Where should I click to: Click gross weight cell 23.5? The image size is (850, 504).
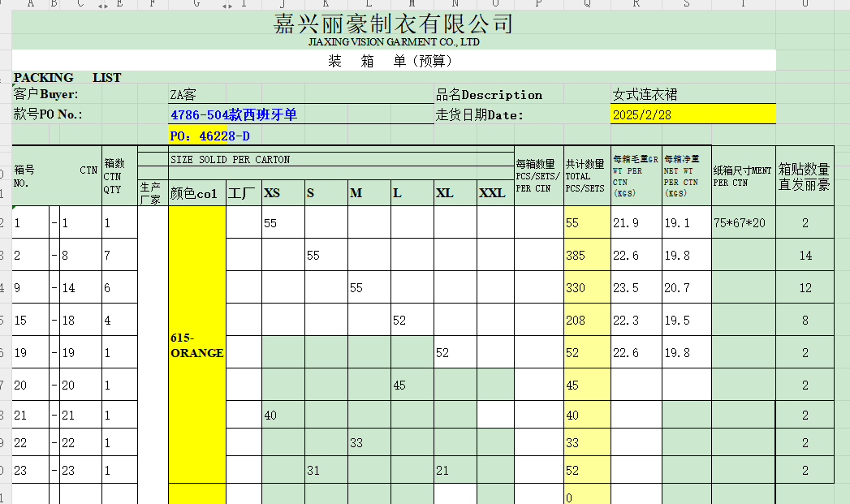627,288
